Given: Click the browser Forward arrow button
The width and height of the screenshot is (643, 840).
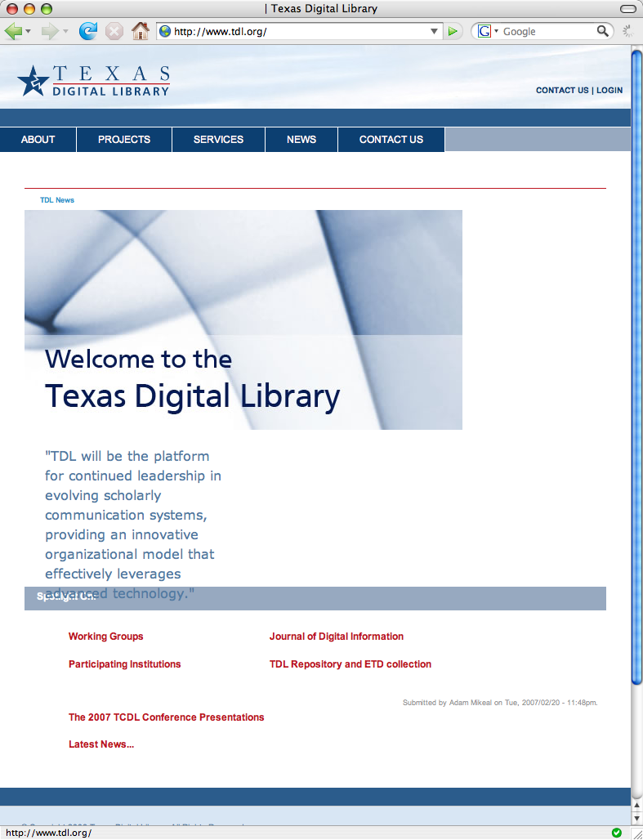Looking at the screenshot, I should click(49, 31).
